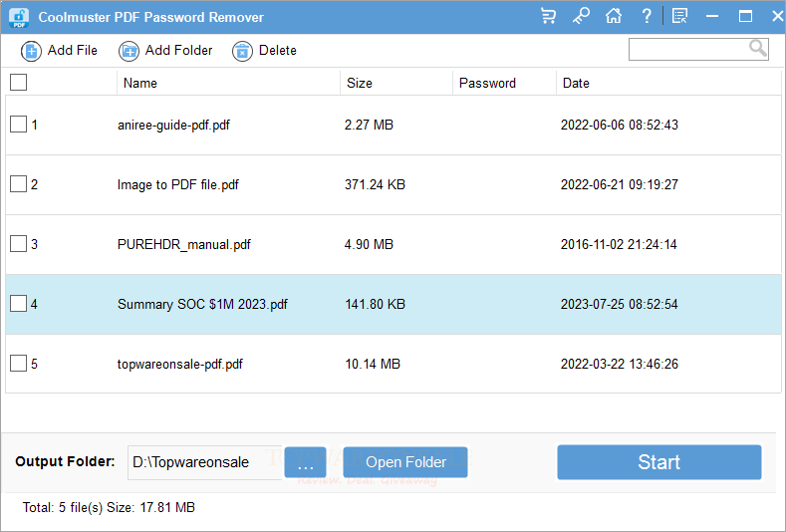Click the date 2022-06-06 08:52:43

coord(619,125)
